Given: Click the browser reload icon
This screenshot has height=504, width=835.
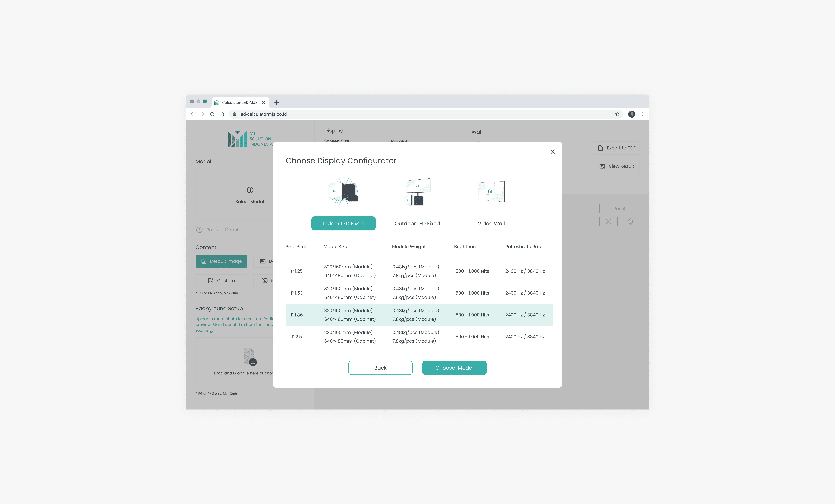Looking at the screenshot, I should (x=212, y=114).
